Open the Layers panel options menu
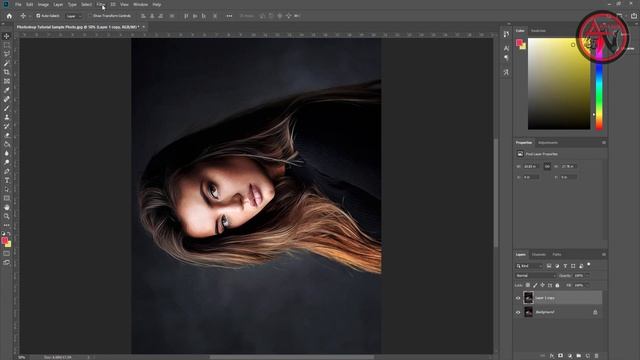 (604, 255)
